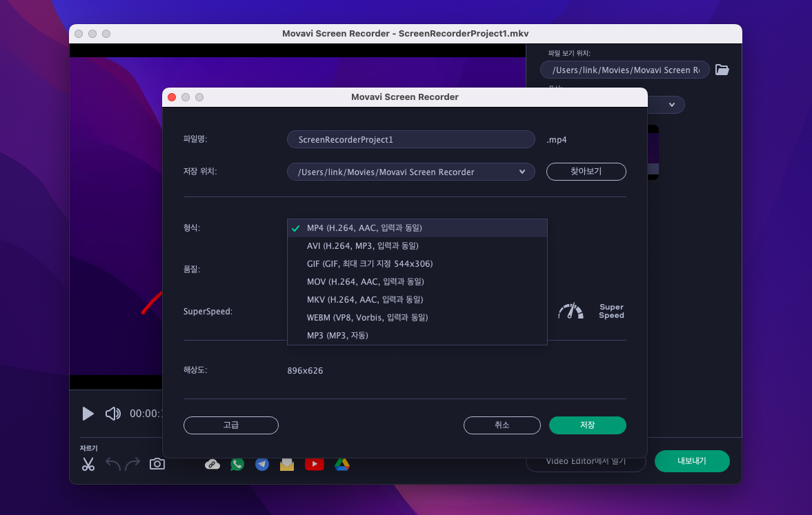The width and height of the screenshot is (812, 515).
Task: Click the scissors cut tool icon
Action: click(x=88, y=464)
